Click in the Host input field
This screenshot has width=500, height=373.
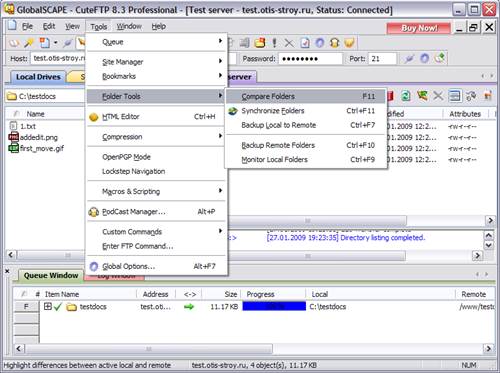coord(58,58)
